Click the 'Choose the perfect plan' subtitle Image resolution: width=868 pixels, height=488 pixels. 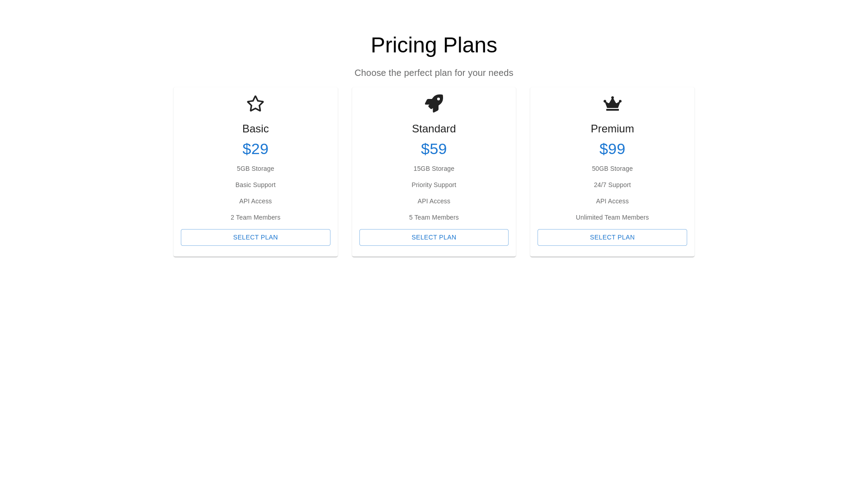point(434,73)
